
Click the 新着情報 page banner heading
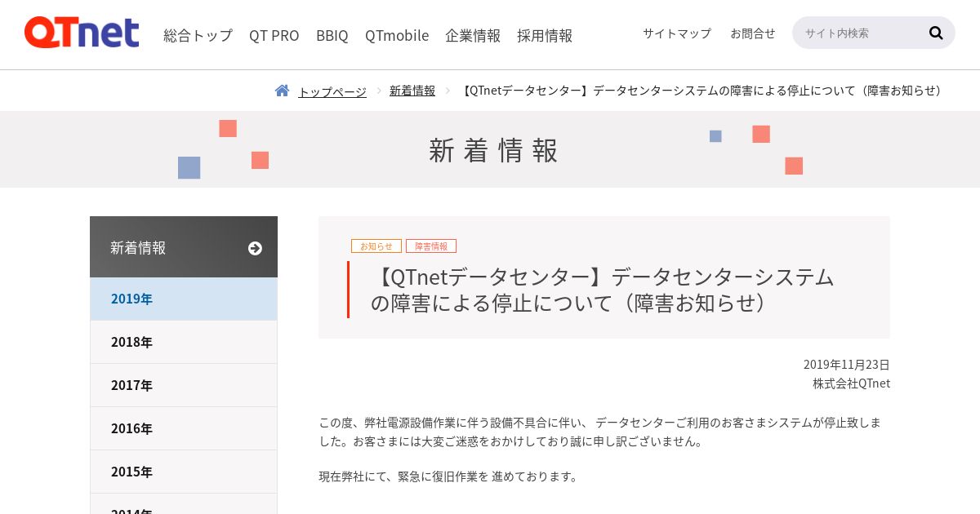click(494, 150)
